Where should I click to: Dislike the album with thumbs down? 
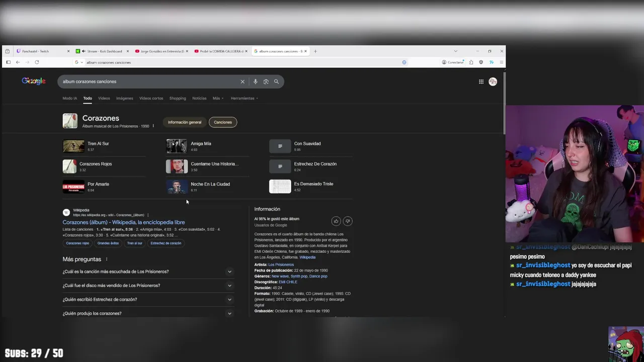point(347,221)
